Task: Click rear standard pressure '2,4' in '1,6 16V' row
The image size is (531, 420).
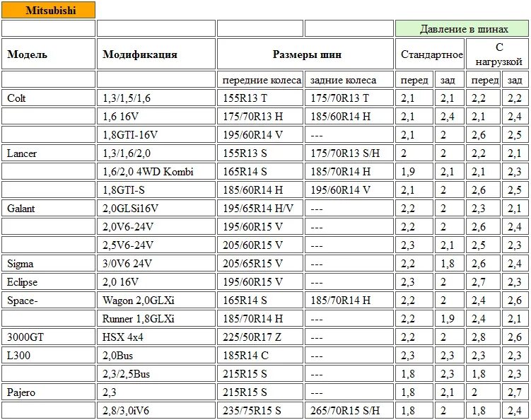Action: 450,116
